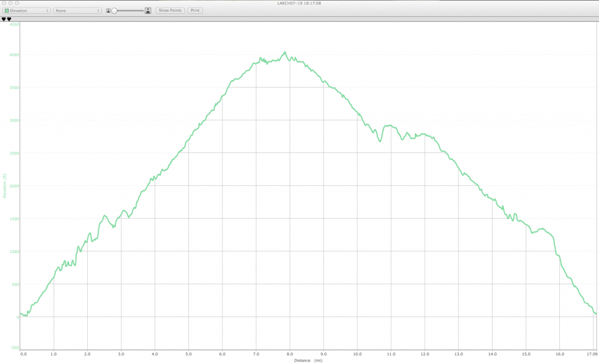Image resolution: width=599 pixels, height=364 pixels.
Task: Click the Distance (mi) axis label
Action: [x=307, y=360]
